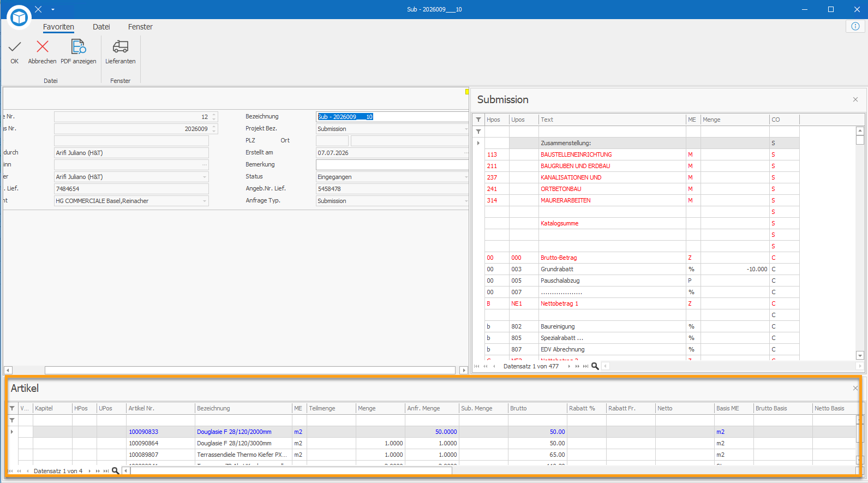Increment the Nr. 12 spinner up arrow
This screenshot has width=868, height=483.
tap(214, 115)
